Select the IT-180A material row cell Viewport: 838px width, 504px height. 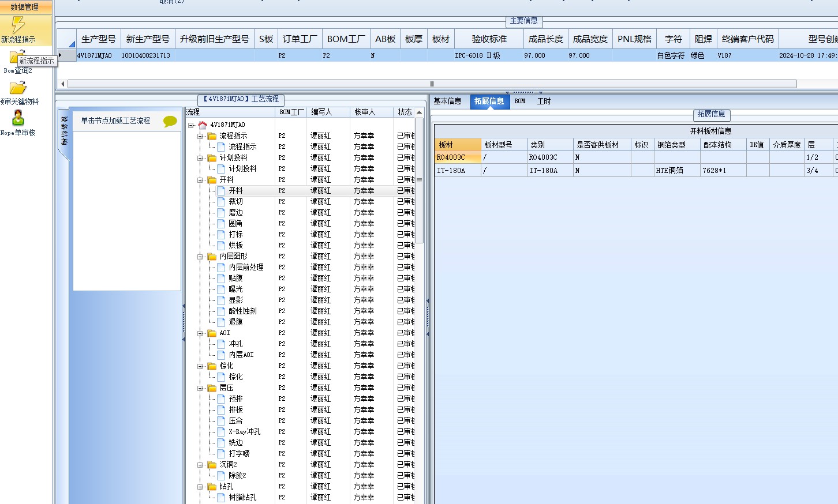[x=458, y=170]
